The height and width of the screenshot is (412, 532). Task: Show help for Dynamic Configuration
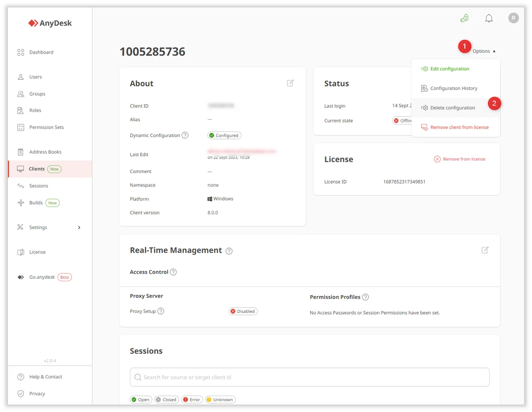pos(185,135)
